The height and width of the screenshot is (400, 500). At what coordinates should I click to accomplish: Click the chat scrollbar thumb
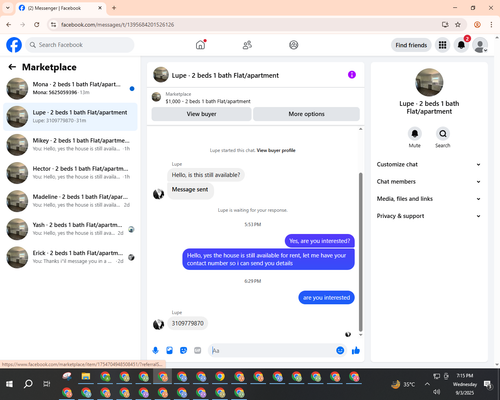tap(360, 252)
